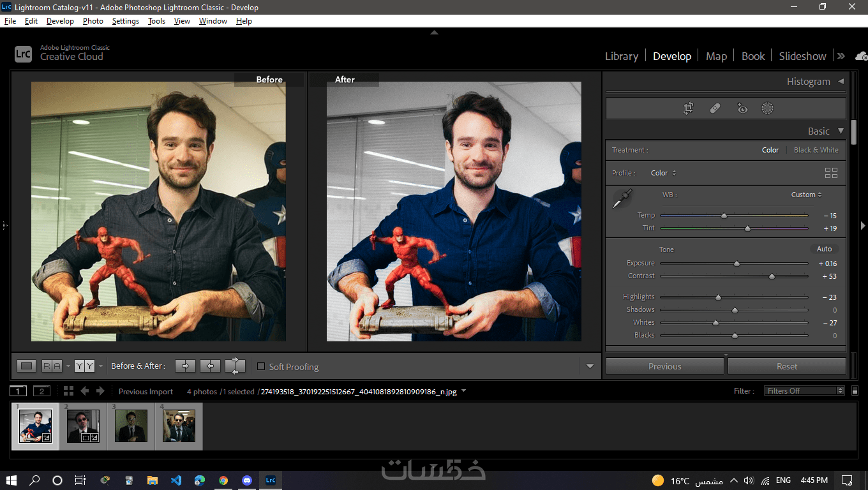Open Windows search magnifier in taskbar
This screenshot has width=868, height=490.
(x=34, y=480)
